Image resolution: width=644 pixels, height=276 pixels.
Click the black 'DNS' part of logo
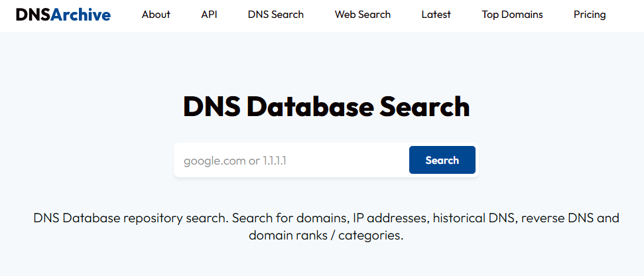[x=33, y=15]
